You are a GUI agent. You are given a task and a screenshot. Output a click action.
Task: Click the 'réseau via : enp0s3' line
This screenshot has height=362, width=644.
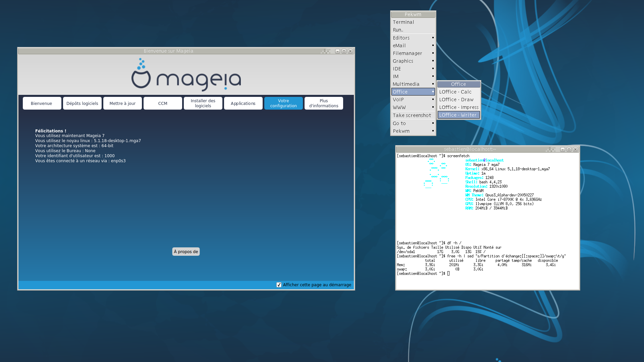[x=80, y=161]
